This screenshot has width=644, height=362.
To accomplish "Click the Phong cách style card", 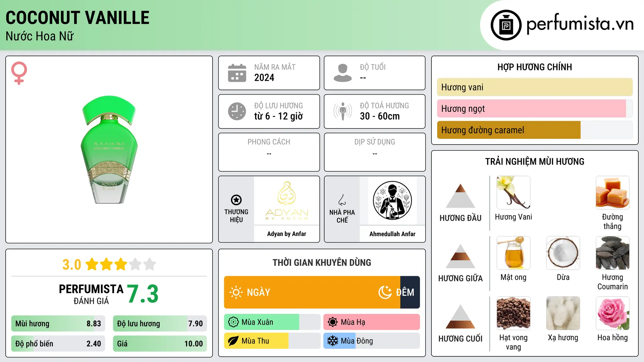I will click(269, 152).
